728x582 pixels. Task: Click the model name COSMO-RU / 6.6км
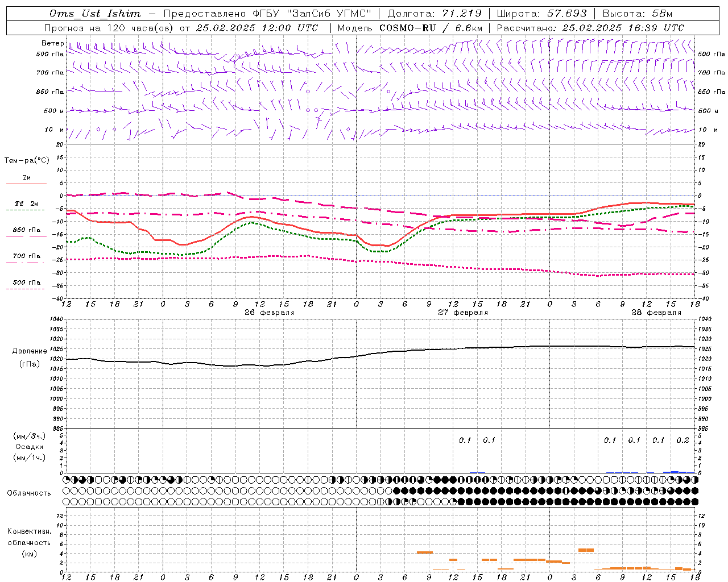click(431, 28)
